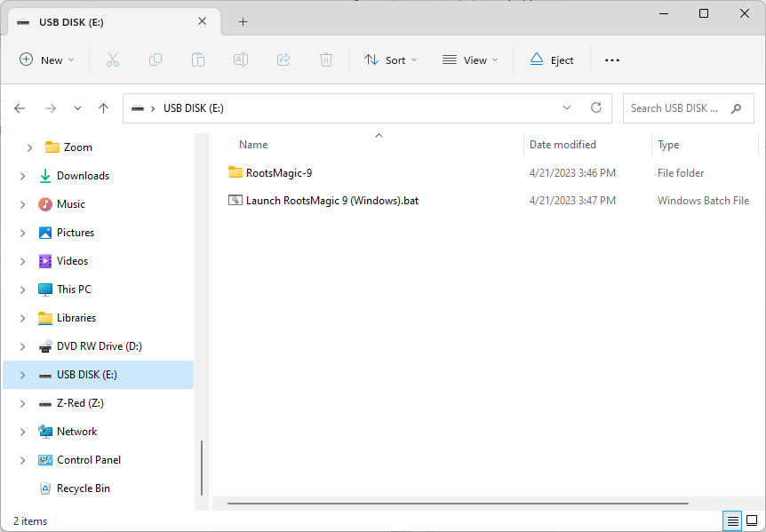This screenshot has width=766, height=532.
Task: Open the New item menu button
Action: (47, 60)
